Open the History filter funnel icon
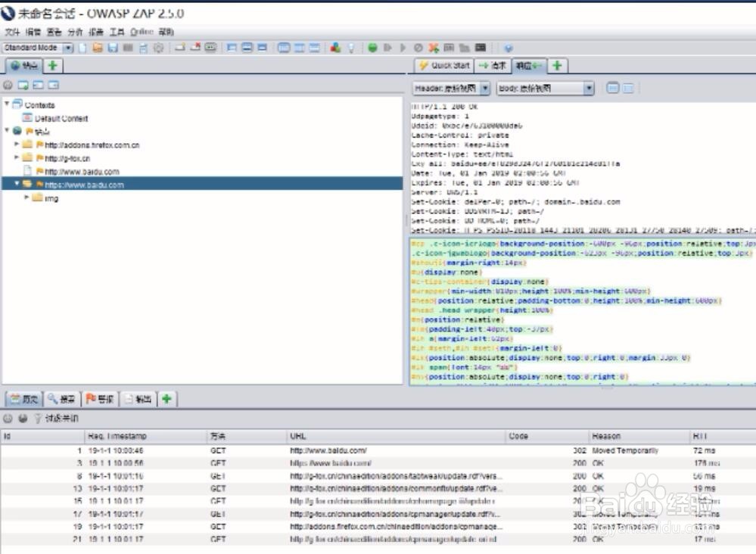The width and height of the screenshot is (756, 554). pyautogui.click(x=38, y=418)
